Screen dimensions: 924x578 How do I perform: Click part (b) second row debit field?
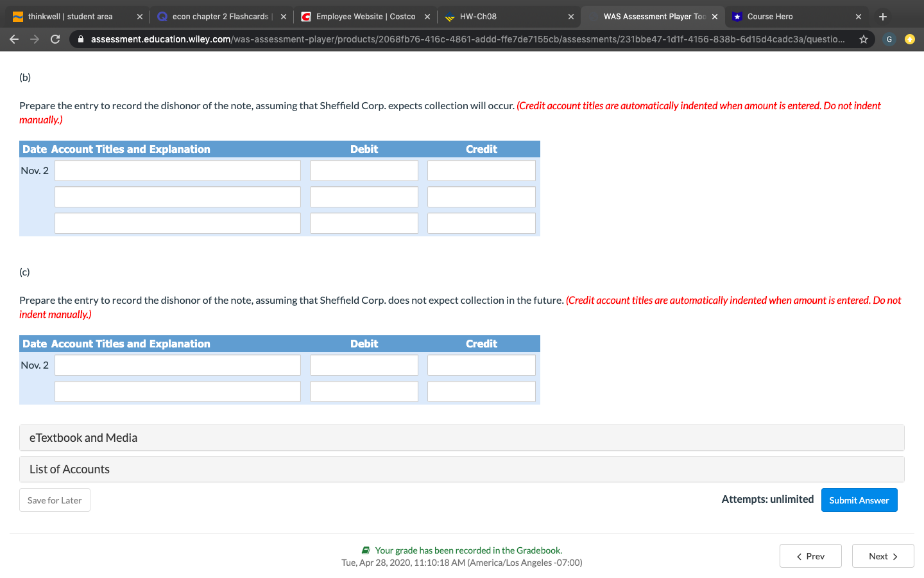364,197
